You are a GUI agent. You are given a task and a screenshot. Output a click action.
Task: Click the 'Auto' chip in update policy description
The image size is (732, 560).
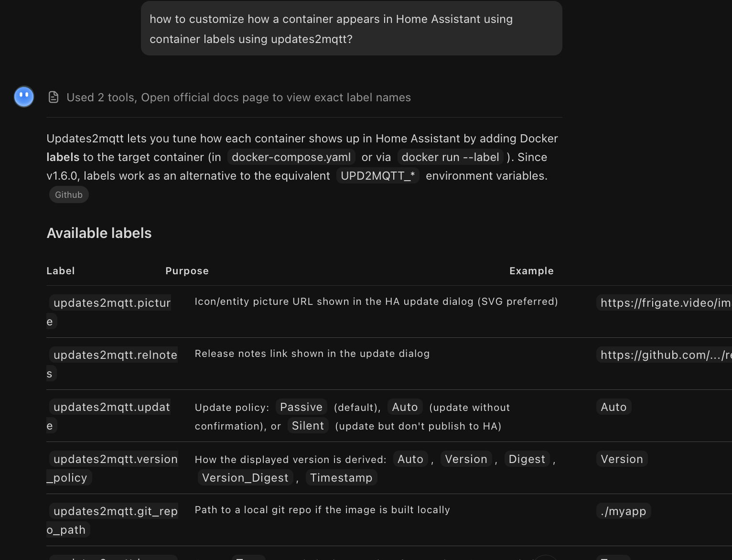coord(405,407)
